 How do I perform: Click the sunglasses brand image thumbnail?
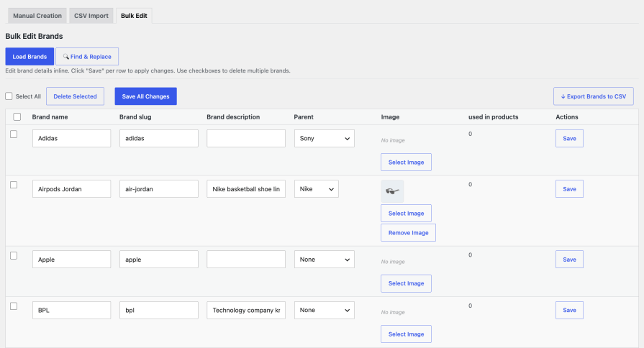pos(392,191)
